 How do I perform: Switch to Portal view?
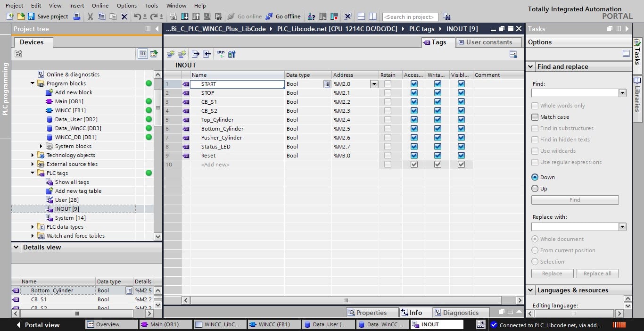(x=38, y=325)
